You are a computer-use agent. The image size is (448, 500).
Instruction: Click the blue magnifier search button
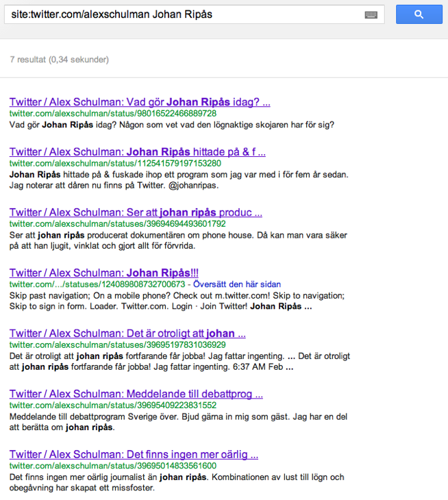[419, 14]
